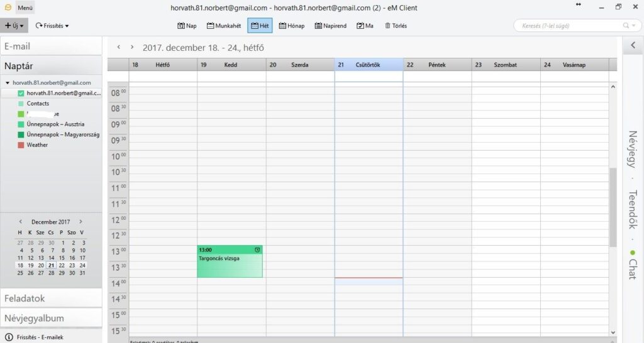Open the Névjegy sidebar tab

point(633,149)
